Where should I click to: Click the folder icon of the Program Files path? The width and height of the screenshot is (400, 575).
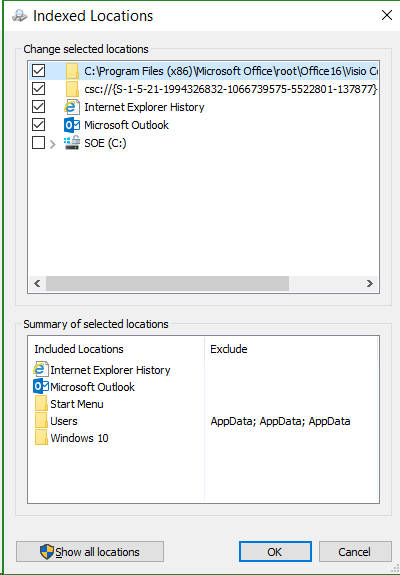tap(72, 71)
